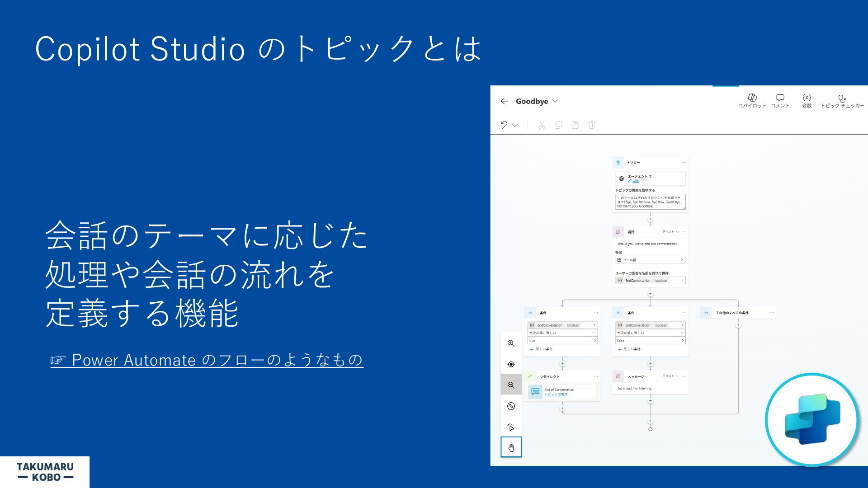Copy the selected node

pos(558,125)
